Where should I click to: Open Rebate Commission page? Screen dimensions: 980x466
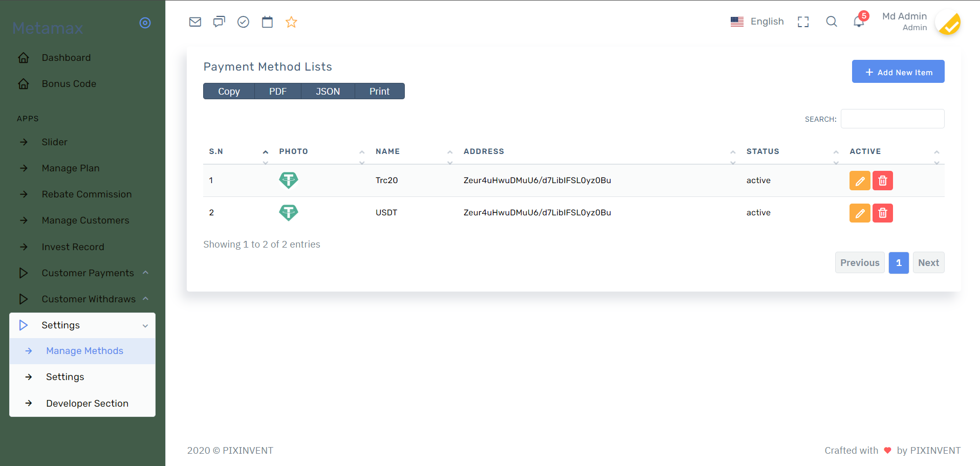pyautogui.click(x=86, y=194)
